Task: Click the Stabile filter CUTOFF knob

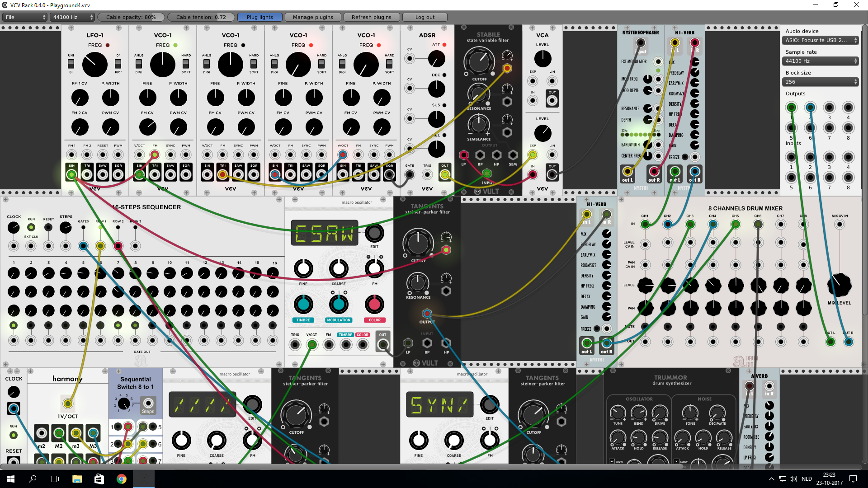Action: pos(479,61)
